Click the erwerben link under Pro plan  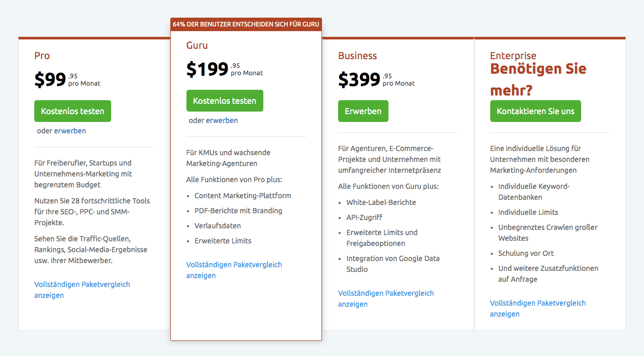tap(70, 131)
